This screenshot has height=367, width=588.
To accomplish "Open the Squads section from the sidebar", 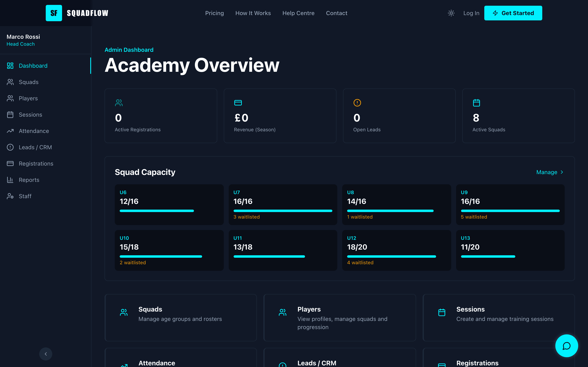I will point(28,82).
